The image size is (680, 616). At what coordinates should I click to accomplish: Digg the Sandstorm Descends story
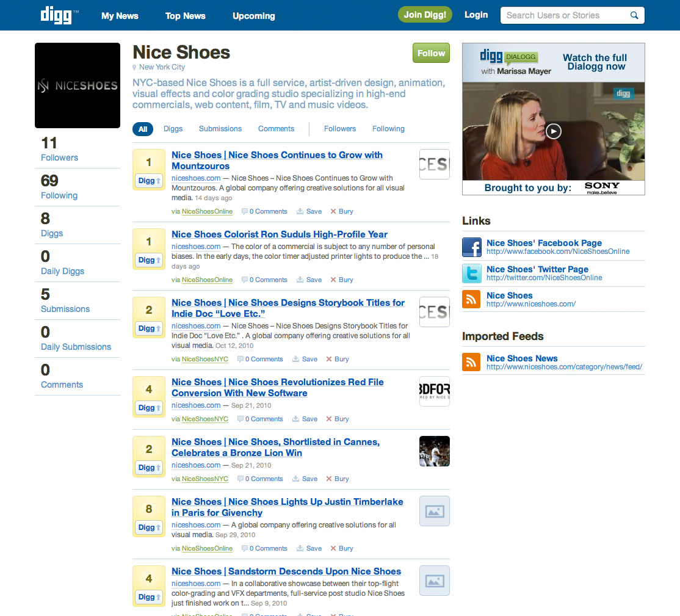pos(149,597)
